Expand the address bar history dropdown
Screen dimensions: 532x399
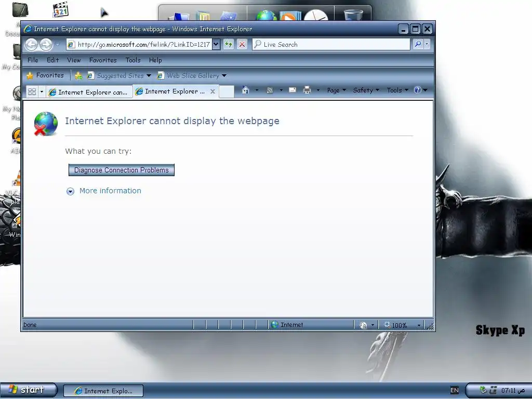216,45
